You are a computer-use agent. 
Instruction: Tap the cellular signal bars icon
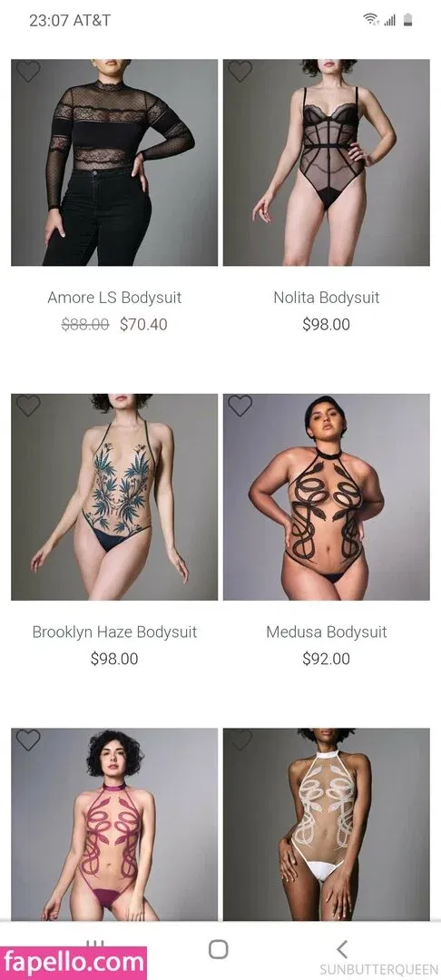point(390,21)
